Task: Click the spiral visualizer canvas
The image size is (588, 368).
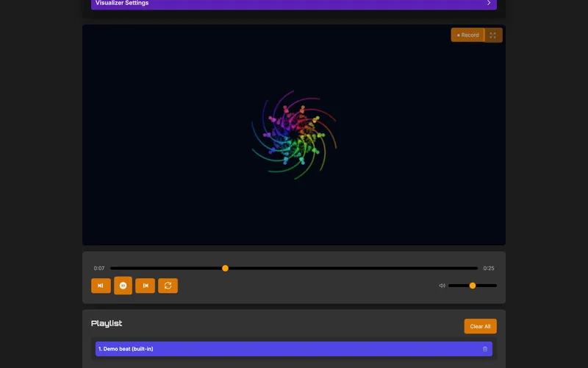Action: click(294, 135)
